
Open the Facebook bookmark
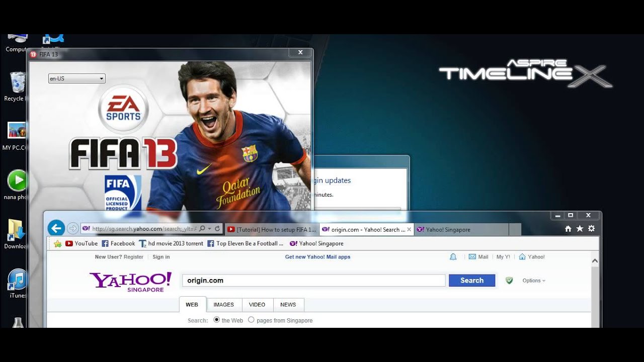tap(118, 243)
